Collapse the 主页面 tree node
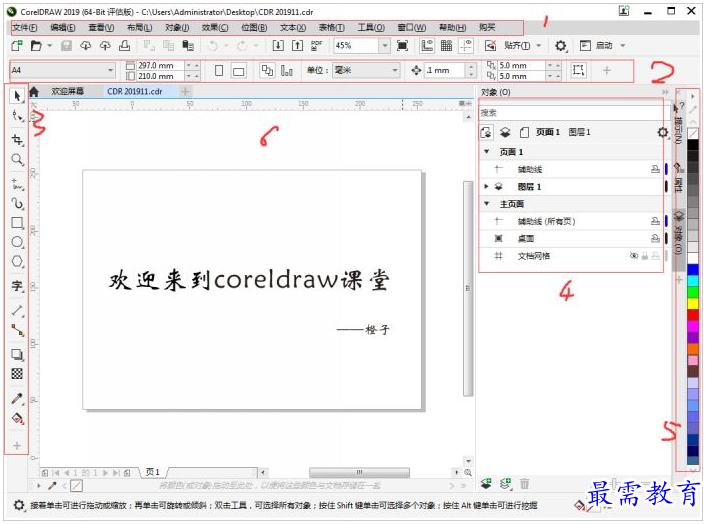Image resolution: width=709 pixels, height=525 pixels. point(487,203)
